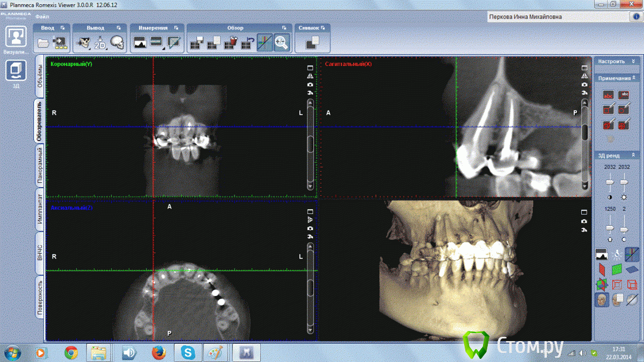
Task: Click the brightness slider in 3Д ренд
Action: pos(609,183)
